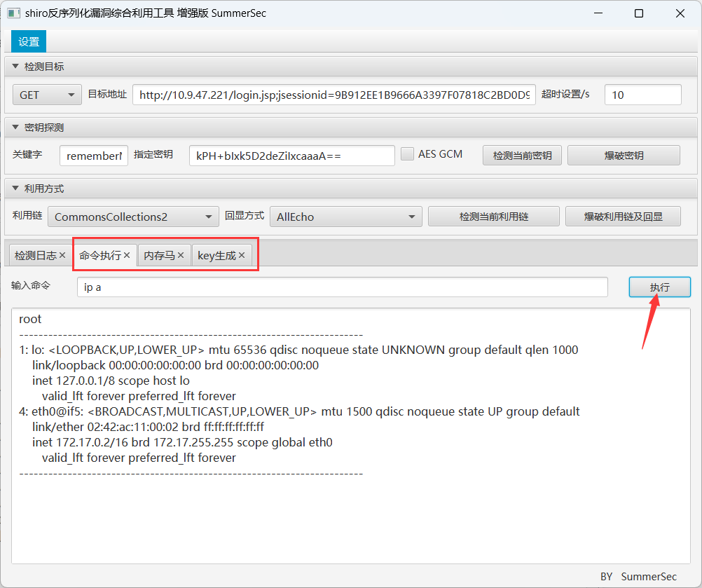Click the 'link/loopback 00:00:00:00:00:00' line
The image size is (702, 588).
[x=175, y=365]
